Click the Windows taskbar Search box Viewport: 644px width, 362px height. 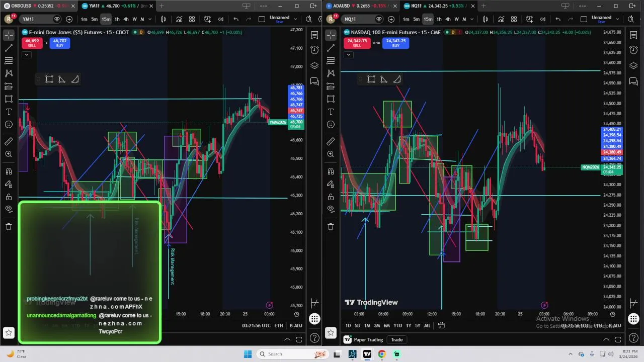(292, 354)
